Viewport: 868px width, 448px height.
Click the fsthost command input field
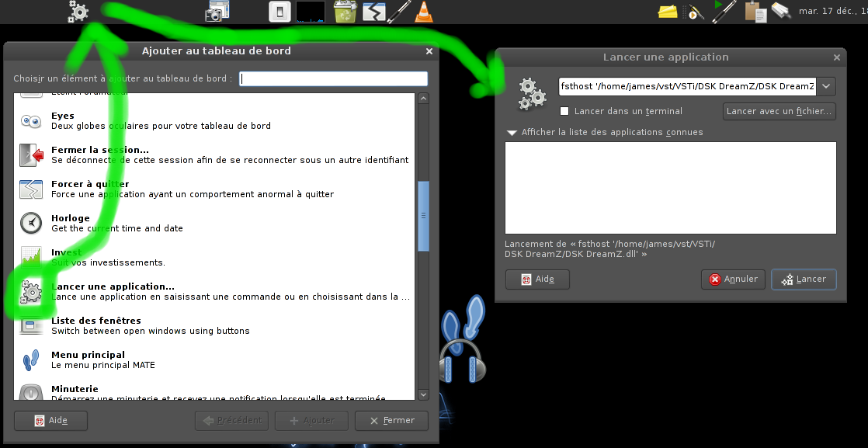pos(688,86)
